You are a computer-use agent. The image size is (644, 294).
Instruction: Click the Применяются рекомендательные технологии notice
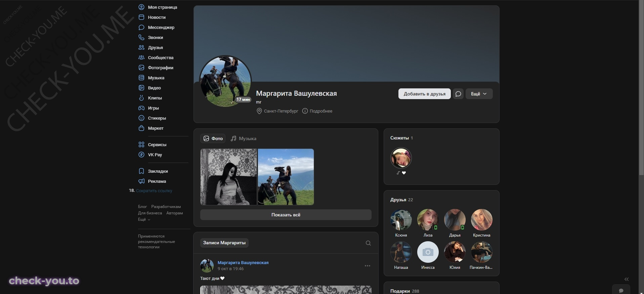[x=157, y=242]
